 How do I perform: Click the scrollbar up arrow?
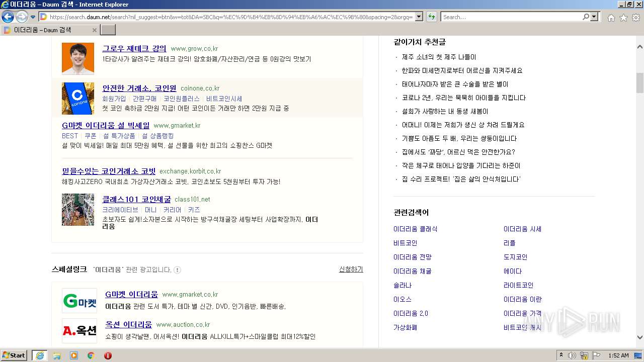(639, 46)
